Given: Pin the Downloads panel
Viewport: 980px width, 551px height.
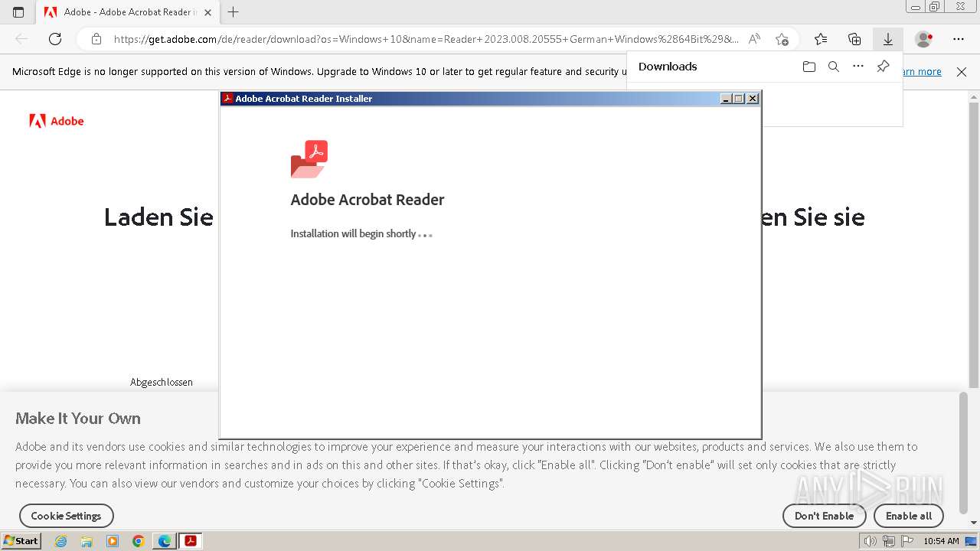Looking at the screenshot, I should click(x=883, y=67).
